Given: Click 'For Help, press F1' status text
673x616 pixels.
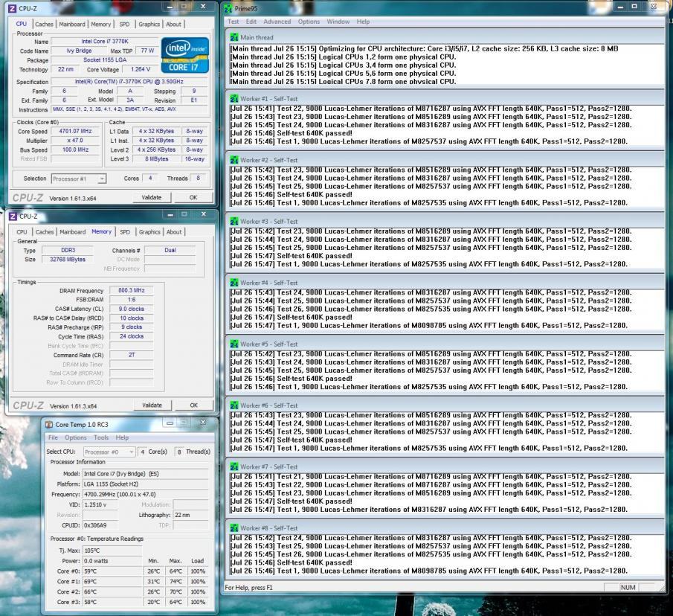Looking at the screenshot, I should tap(248, 587).
